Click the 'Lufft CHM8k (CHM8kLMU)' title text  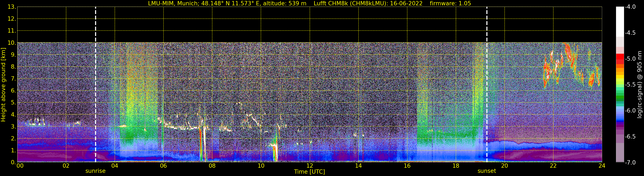click(x=351, y=3)
